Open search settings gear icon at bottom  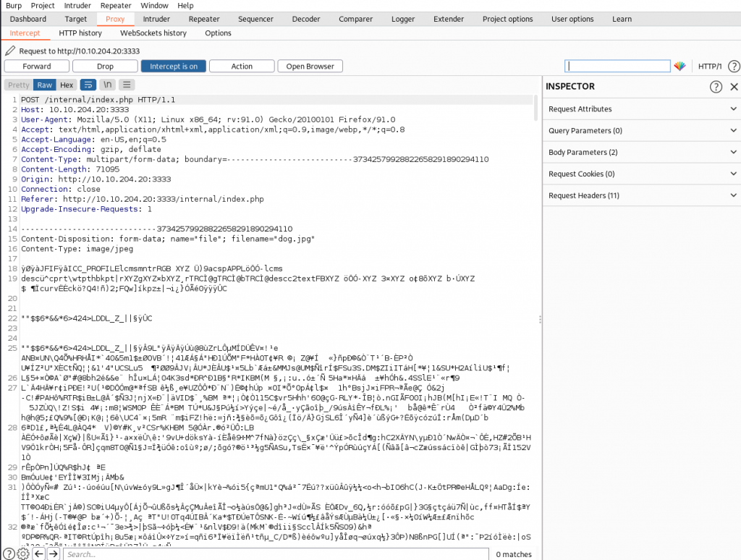(x=22, y=553)
